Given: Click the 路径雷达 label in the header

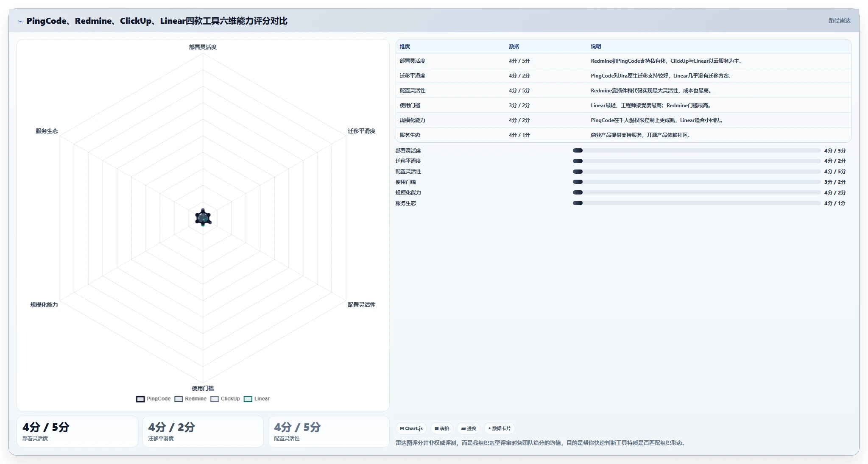Looking at the screenshot, I should coord(839,20).
